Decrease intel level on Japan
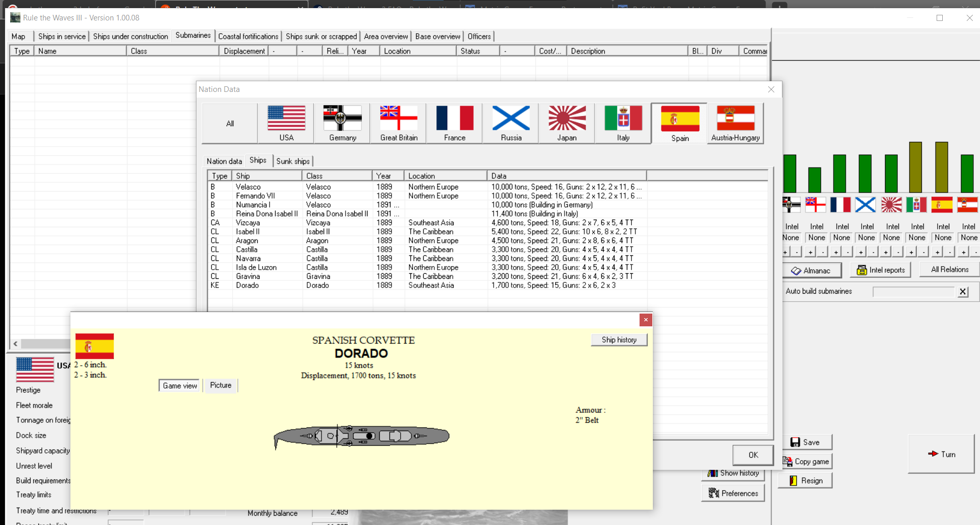980x525 pixels. click(898, 252)
